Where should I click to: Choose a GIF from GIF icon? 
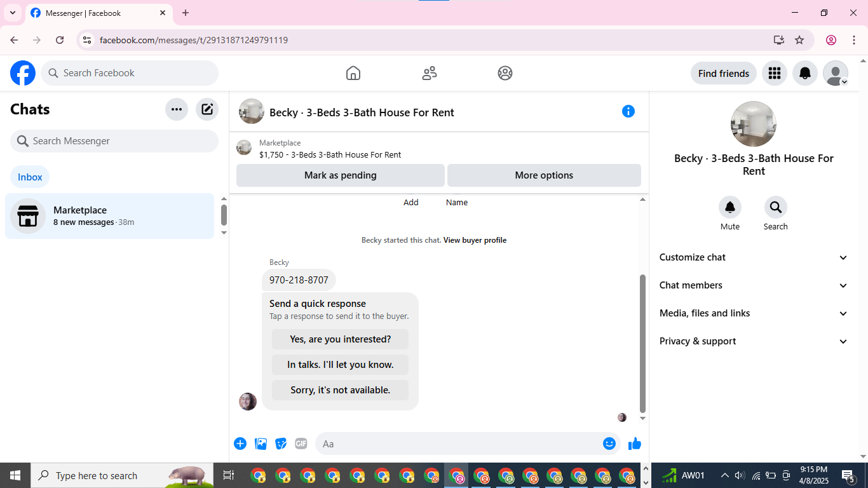click(x=301, y=444)
